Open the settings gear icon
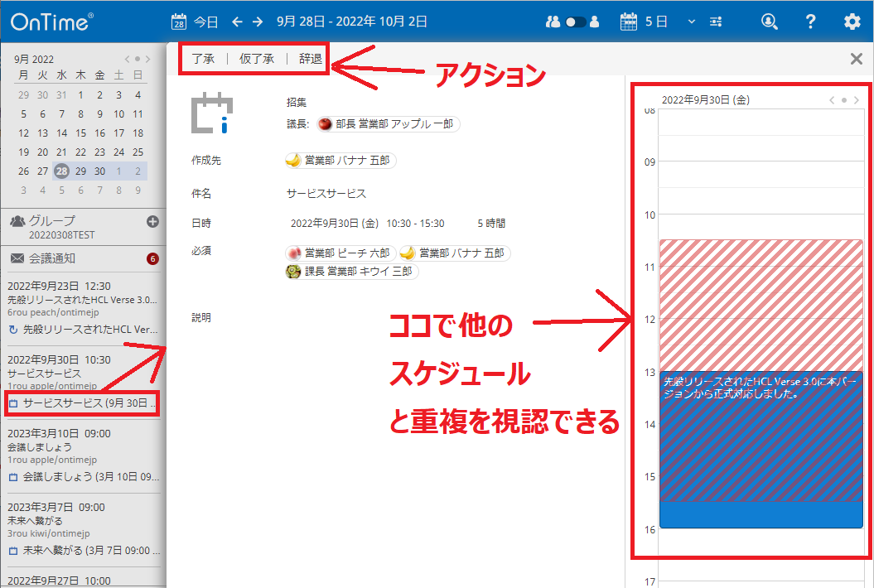874x588 pixels. [852, 22]
